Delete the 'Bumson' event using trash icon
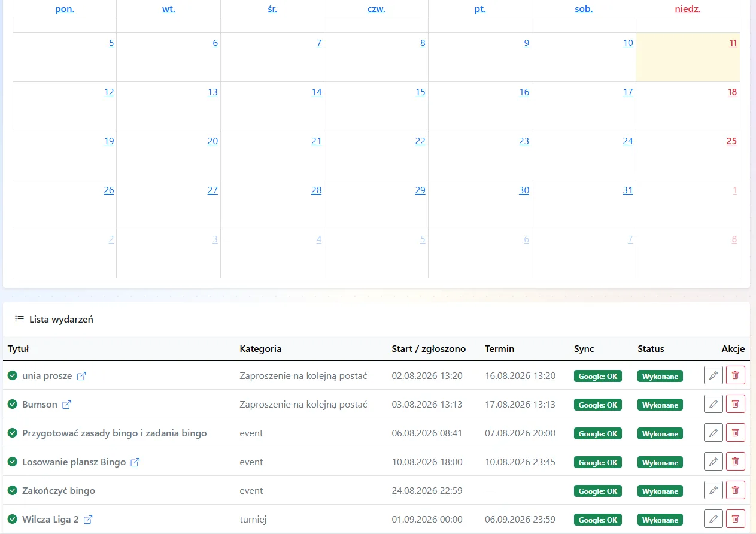This screenshot has height=534, width=756. tap(735, 405)
